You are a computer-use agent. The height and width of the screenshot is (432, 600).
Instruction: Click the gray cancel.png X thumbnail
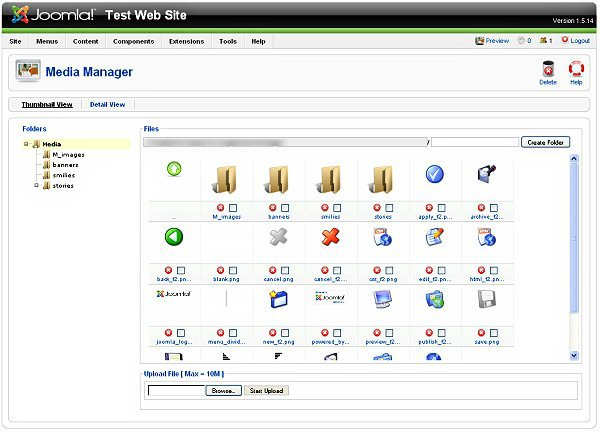point(278,237)
